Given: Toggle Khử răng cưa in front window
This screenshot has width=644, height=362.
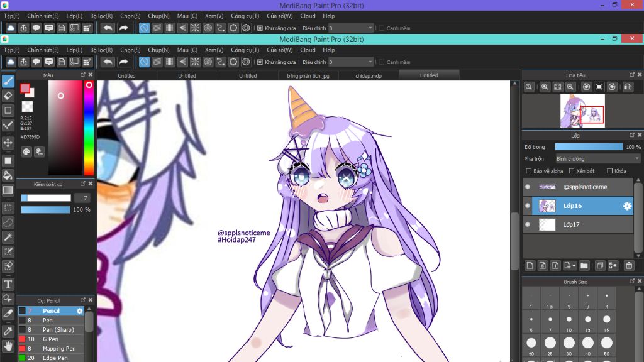Looking at the screenshot, I should 260,62.
